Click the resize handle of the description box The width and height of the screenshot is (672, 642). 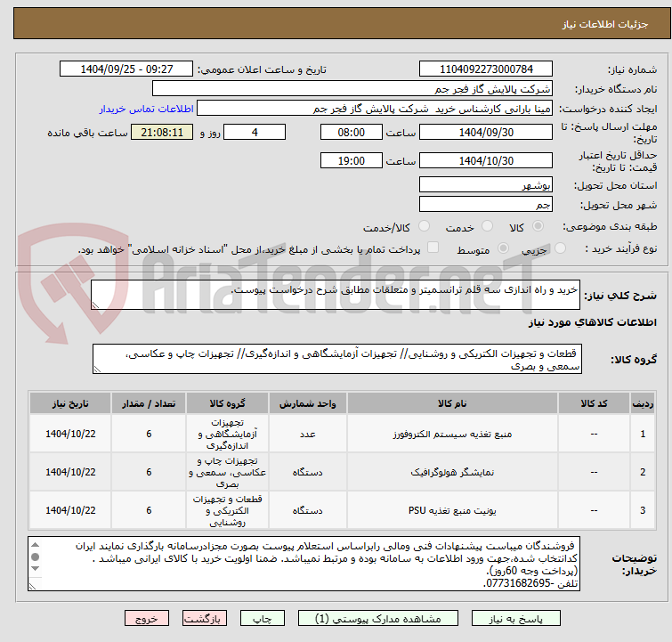tap(95, 305)
